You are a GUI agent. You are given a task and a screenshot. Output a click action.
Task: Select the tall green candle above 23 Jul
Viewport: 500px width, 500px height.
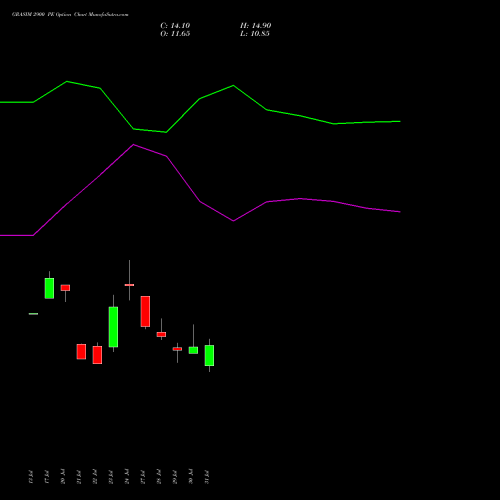113,327
